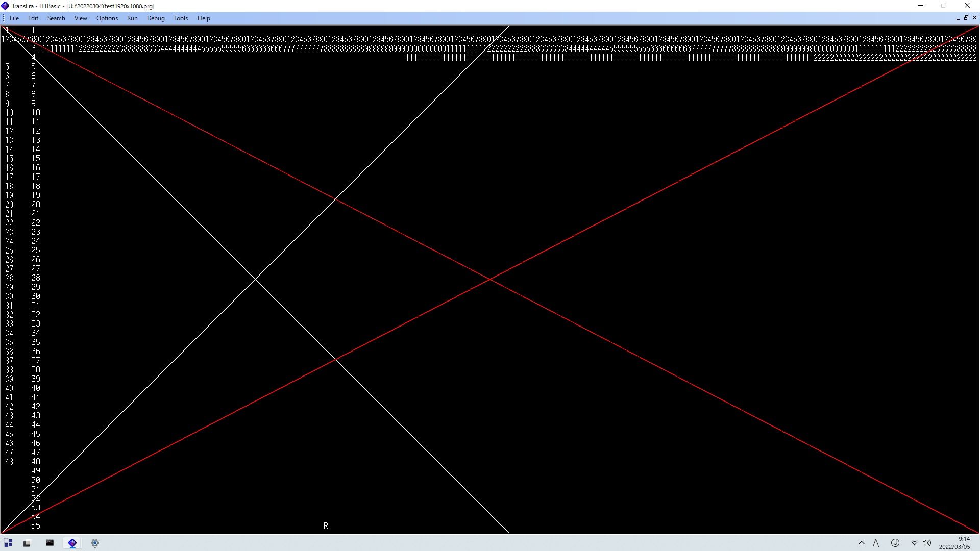Open the Search menu

(56, 18)
